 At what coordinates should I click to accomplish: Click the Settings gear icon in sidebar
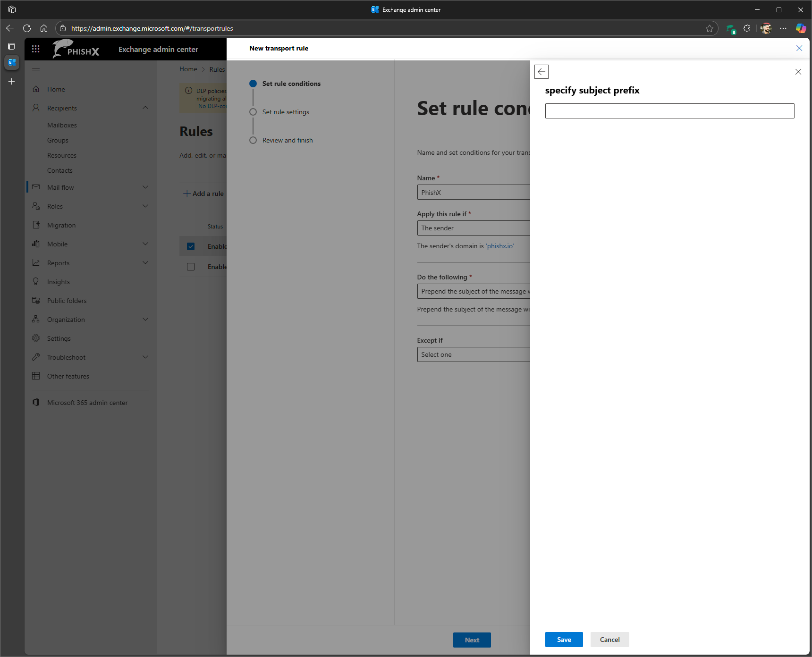(x=36, y=338)
